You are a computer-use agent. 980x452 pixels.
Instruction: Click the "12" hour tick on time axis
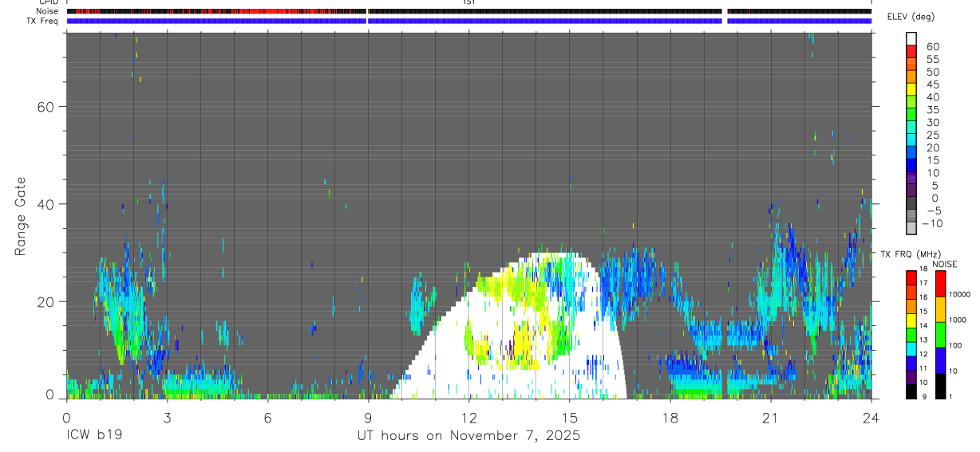pyautogui.click(x=468, y=417)
